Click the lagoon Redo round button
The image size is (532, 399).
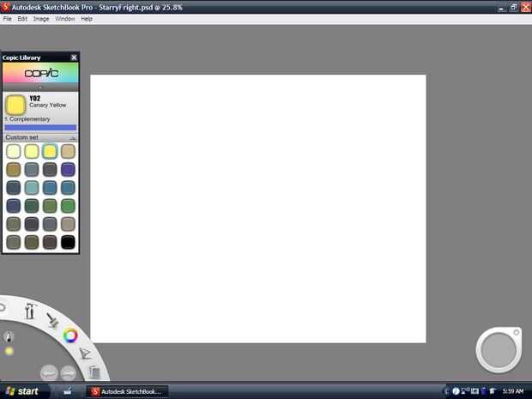click(69, 373)
